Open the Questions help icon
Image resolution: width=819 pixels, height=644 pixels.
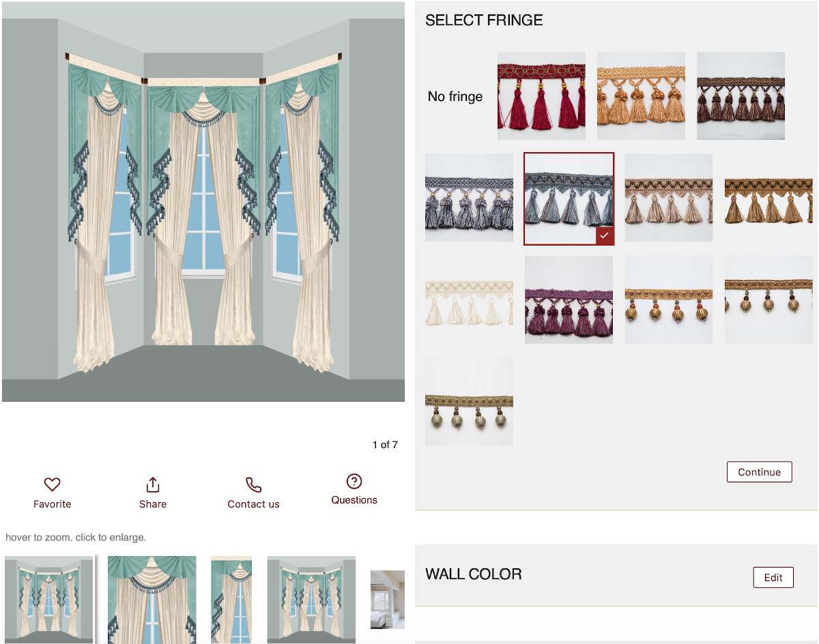(354, 481)
